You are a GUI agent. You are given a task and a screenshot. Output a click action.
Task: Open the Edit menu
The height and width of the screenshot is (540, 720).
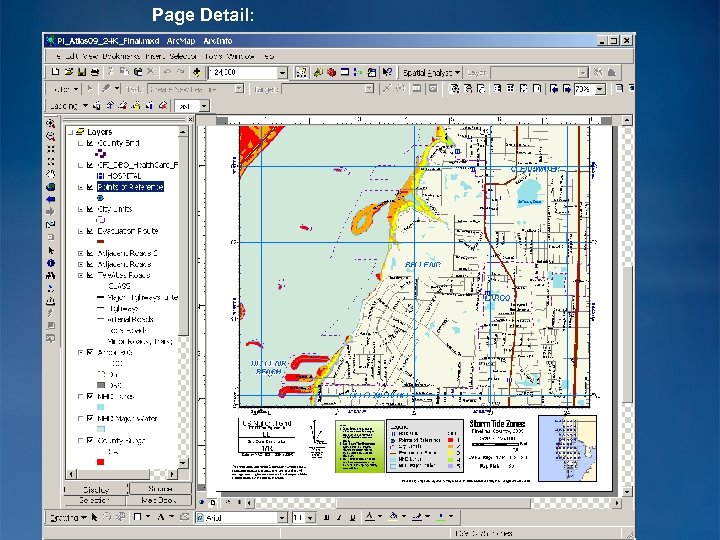[x=70, y=56]
